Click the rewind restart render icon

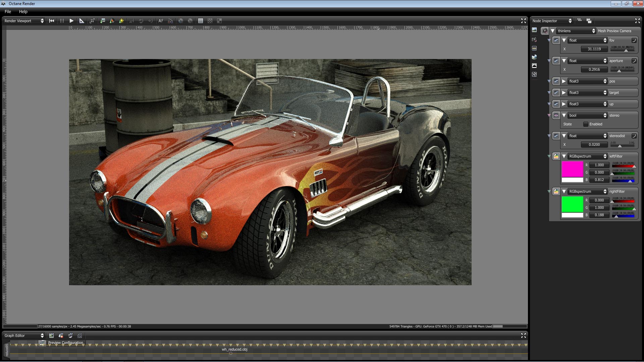(x=52, y=21)
